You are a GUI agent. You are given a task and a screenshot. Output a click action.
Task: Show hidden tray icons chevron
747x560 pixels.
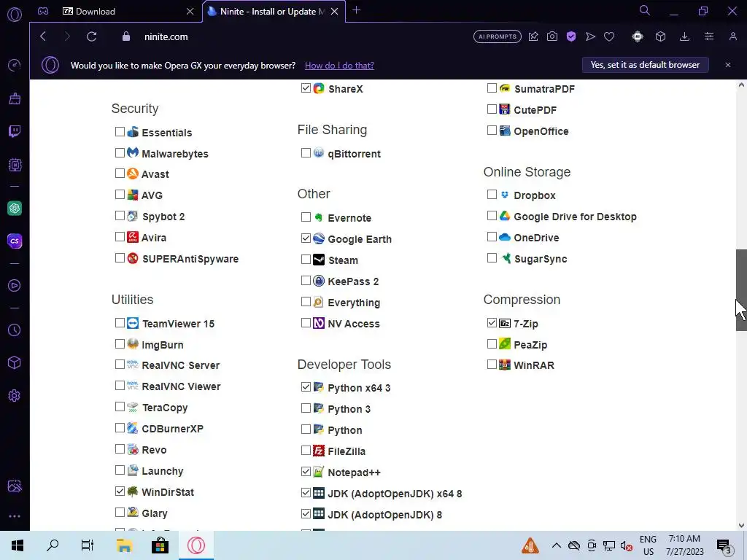[556, 545]
